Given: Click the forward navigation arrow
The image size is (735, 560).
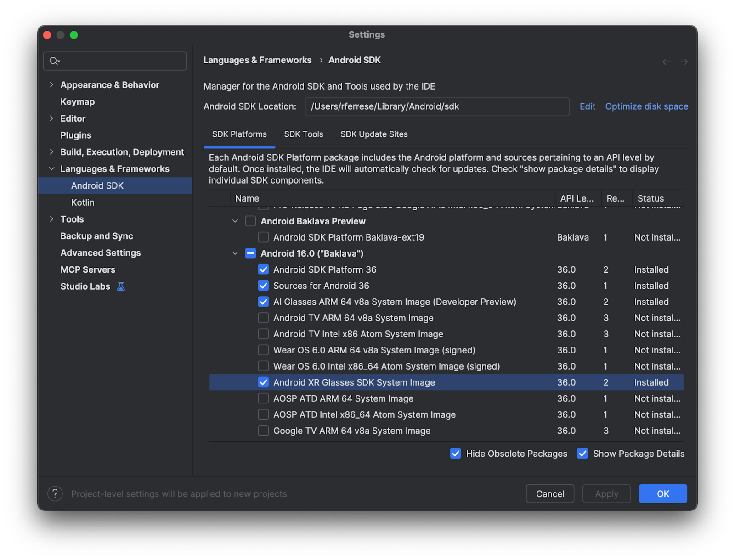Looking at the screenshot, I should [684, 61].
